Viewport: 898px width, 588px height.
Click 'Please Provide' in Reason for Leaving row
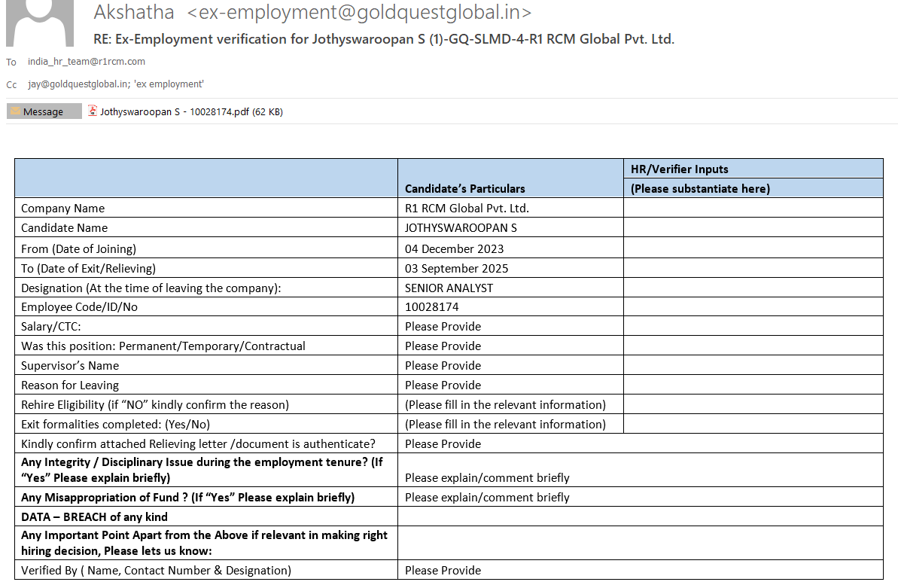[443, 385]
